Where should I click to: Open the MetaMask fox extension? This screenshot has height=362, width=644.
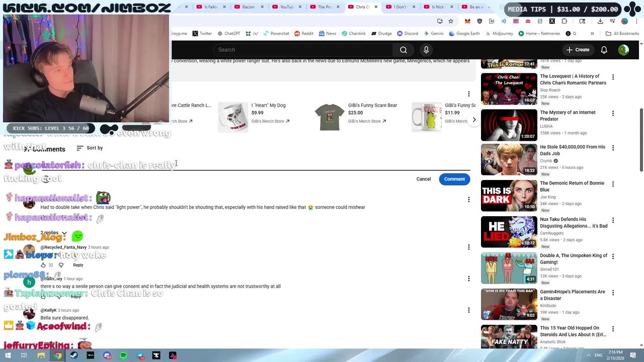[467, 21]
